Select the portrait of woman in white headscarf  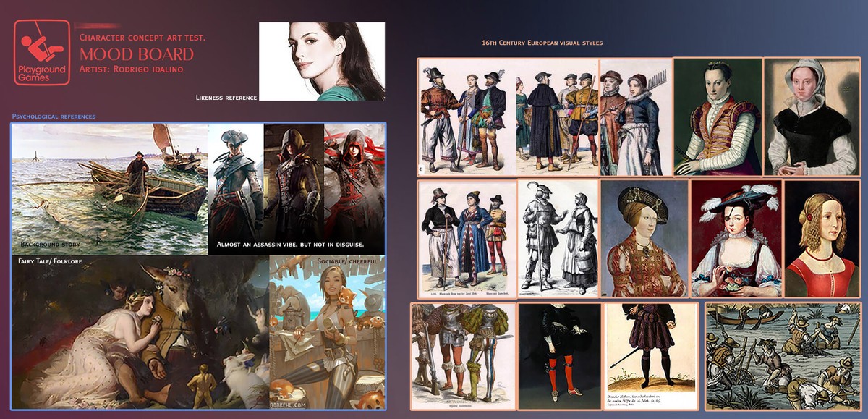point(811,117)
